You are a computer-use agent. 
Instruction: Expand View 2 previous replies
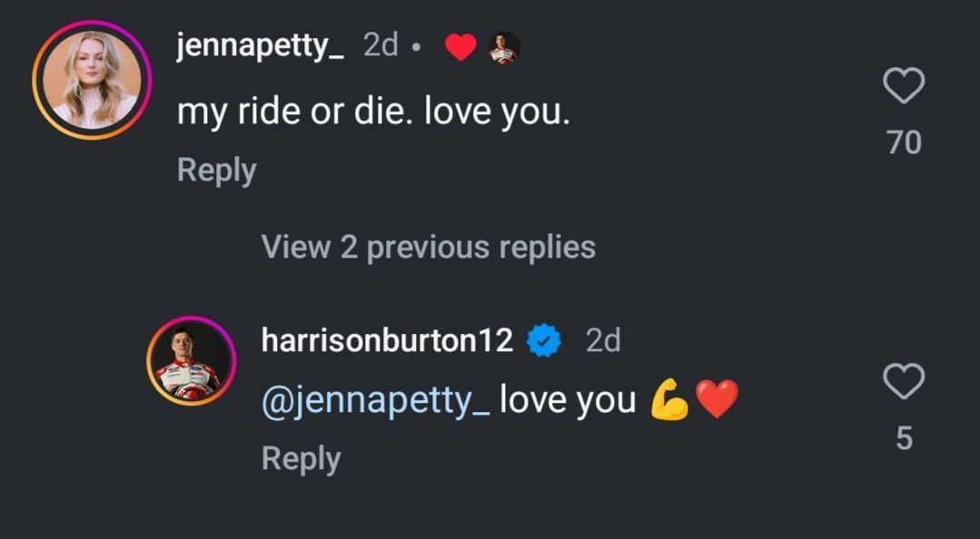pos(427,246)
